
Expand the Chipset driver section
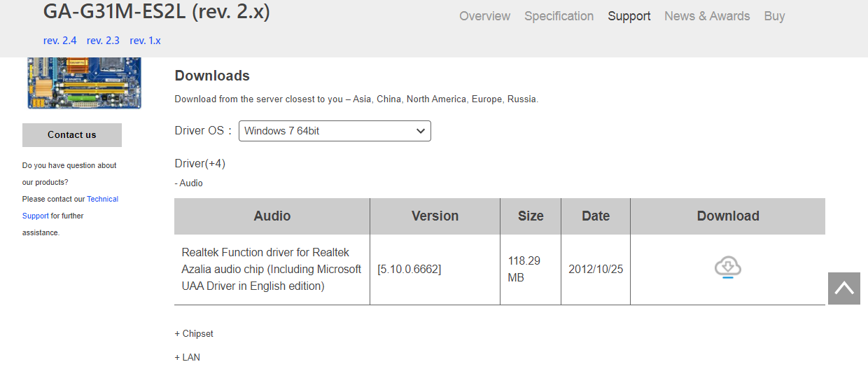pos(194,334)
